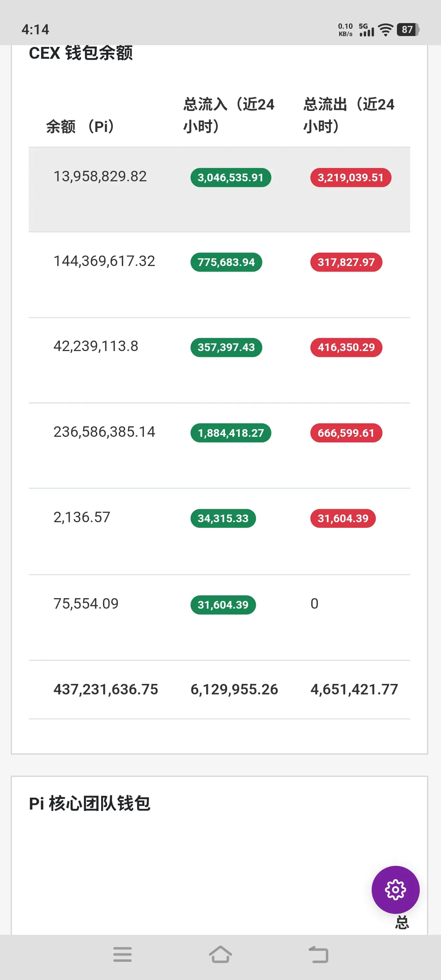Tap the 5G signal strength icon
This screenshot has width=441, height=980.
pyautogui.click(x=366, y=30)
